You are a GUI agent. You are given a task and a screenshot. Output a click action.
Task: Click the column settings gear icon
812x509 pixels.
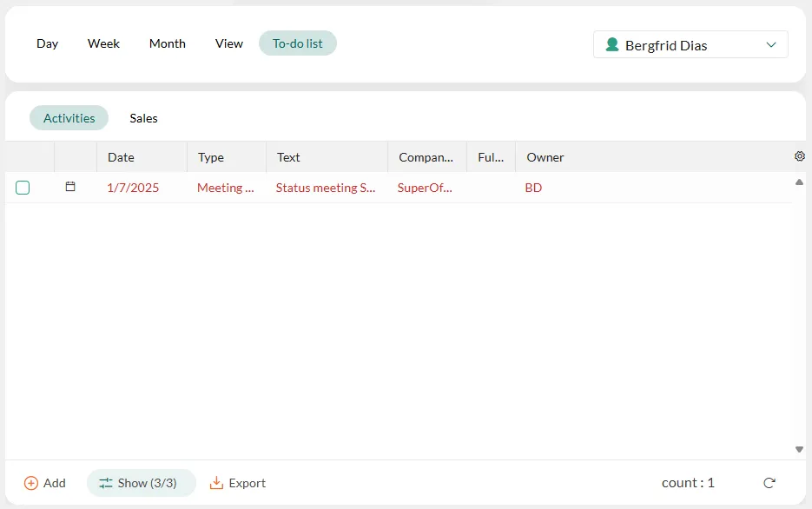coord(800,156)
